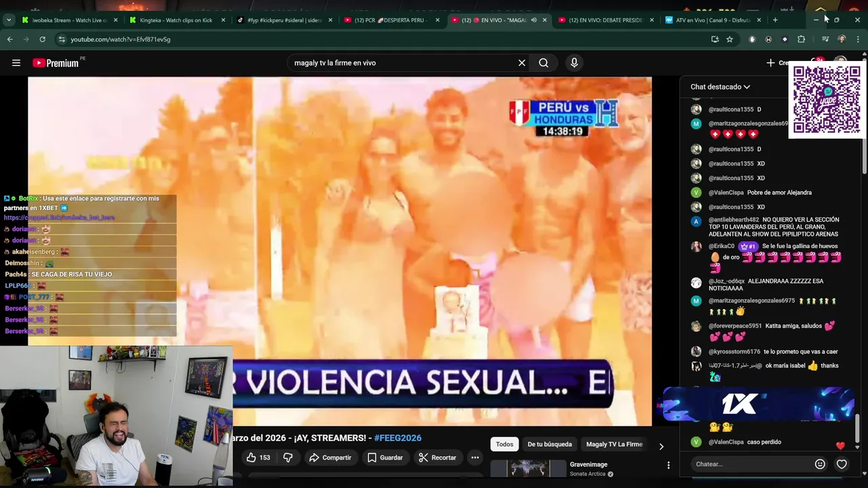Clear the search box with the X
868x488 pixels.
[x=521, y=63]
